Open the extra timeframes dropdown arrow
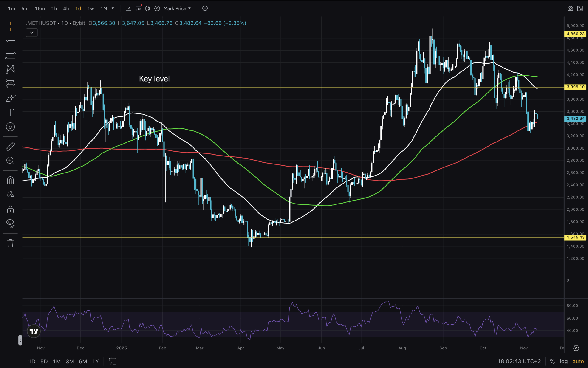Screen dimensions: 588x368 [x=113, y=8]
